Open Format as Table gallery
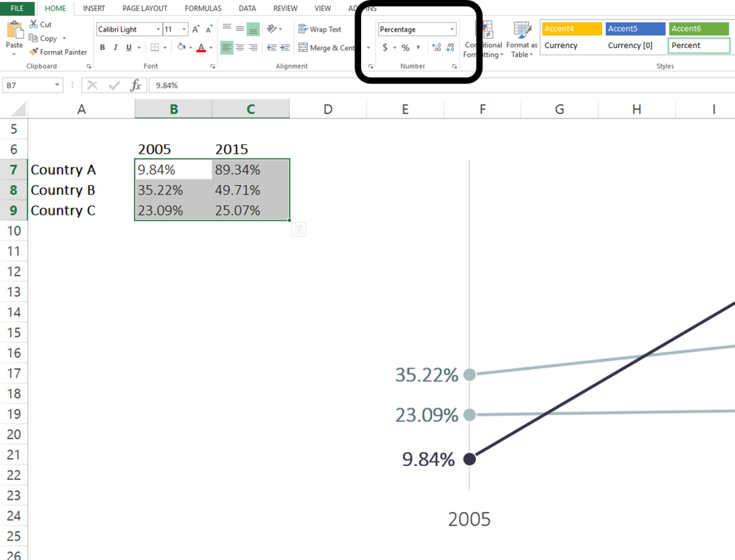Screen dimensions: 735x560 522,40
